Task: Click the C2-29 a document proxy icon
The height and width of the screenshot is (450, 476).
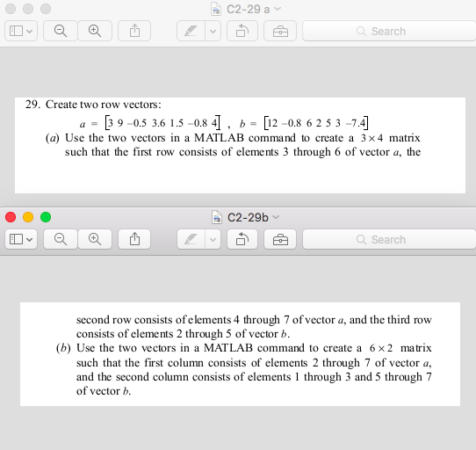Action: pos(216,9)
